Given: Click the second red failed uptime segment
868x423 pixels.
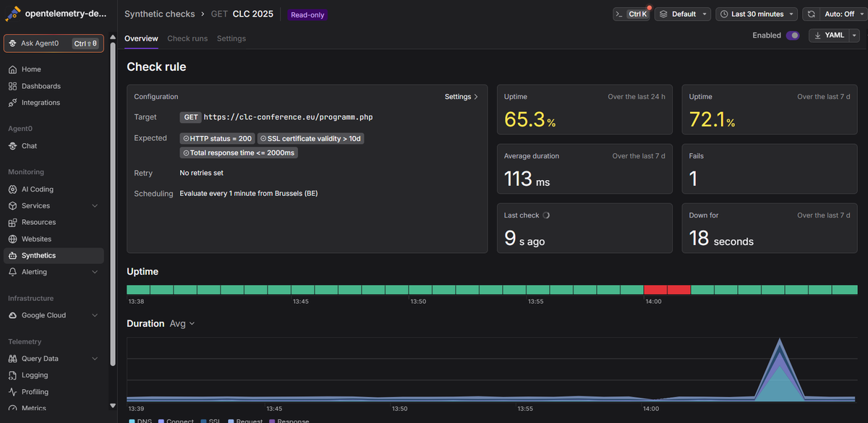Looking at the screenshot, I should coord(679,290).
